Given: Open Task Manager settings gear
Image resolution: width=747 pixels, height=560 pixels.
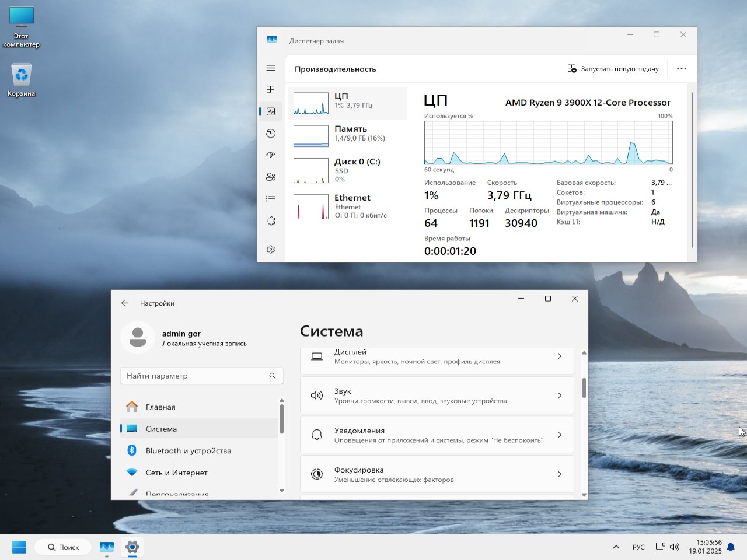Looking at the screenshot, I should coord(271,249).
